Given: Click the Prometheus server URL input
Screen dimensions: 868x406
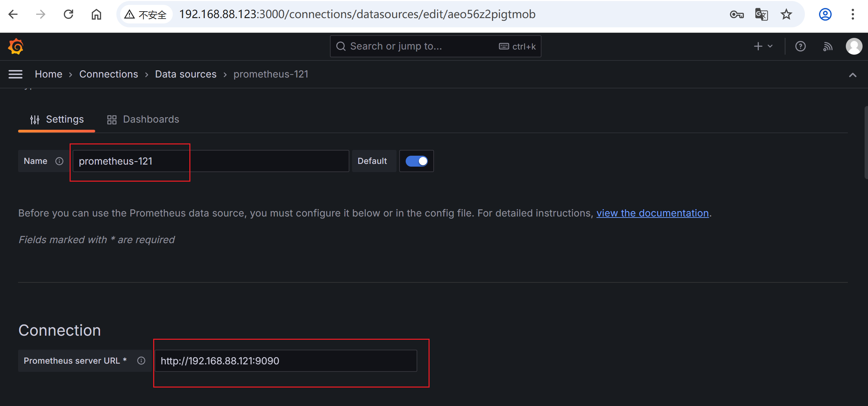Looking at the screenshot, I should [286, 361].
